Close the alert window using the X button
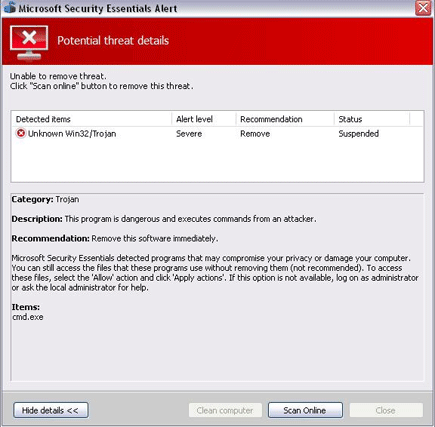 (x=423, y=8)
